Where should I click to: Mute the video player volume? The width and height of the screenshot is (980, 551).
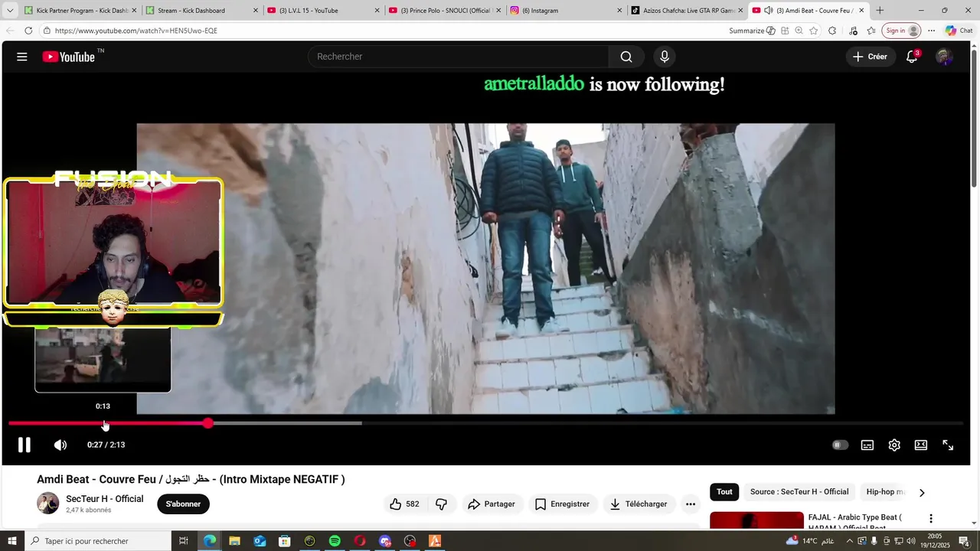point(60,445)
